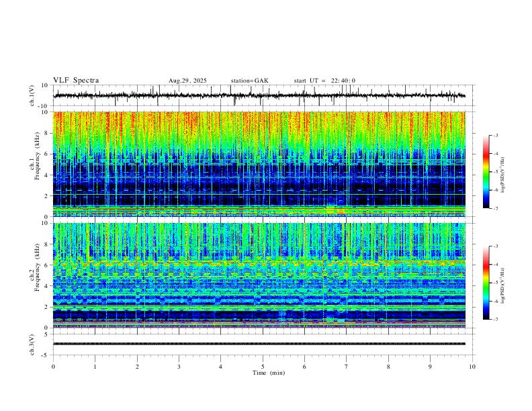Click the "5" tick on ch.3(V) axis
Viewport: 532px width, 411px height.
pyautogui.click(x=47, y=334)
